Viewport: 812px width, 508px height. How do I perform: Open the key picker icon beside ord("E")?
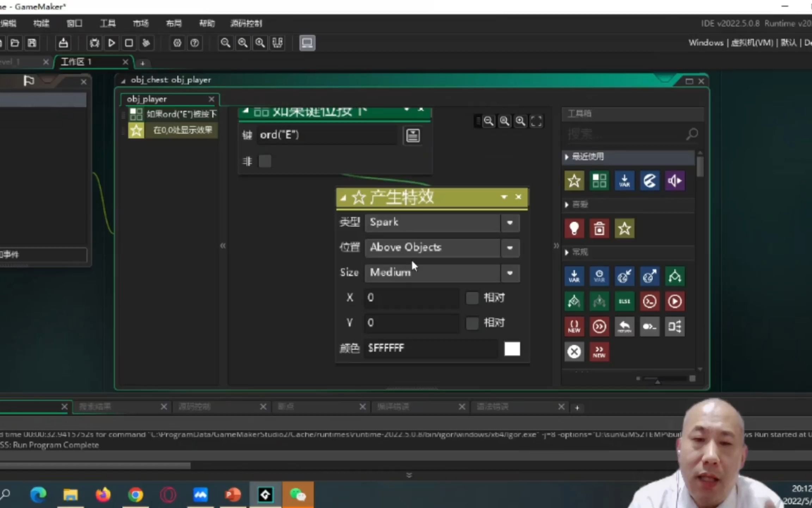[413, 135]
